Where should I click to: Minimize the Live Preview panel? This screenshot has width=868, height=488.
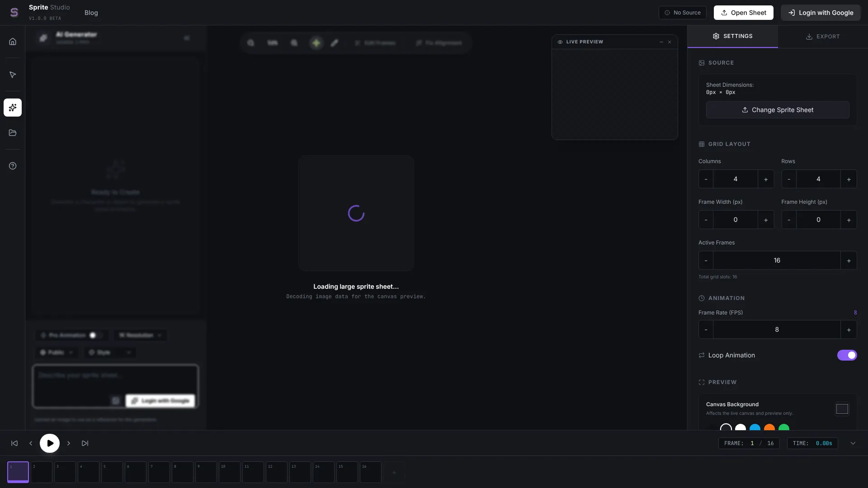[x=661, y=42]
